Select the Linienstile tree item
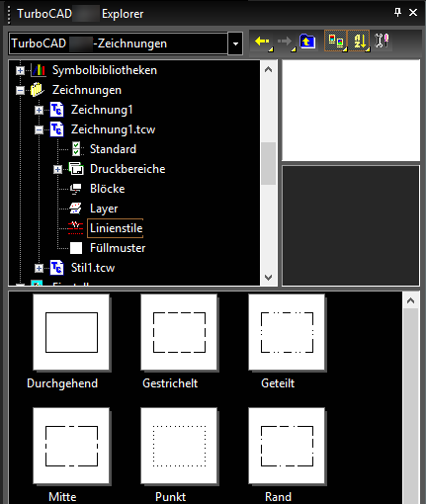 (x=116, y=228)
